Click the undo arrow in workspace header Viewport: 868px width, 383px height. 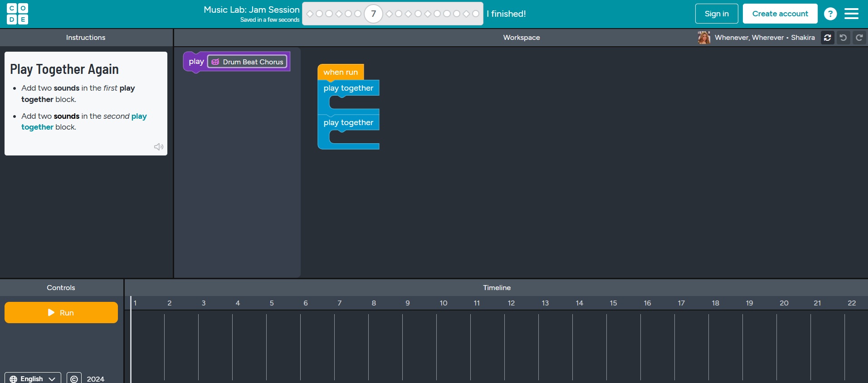click(843, 38)
